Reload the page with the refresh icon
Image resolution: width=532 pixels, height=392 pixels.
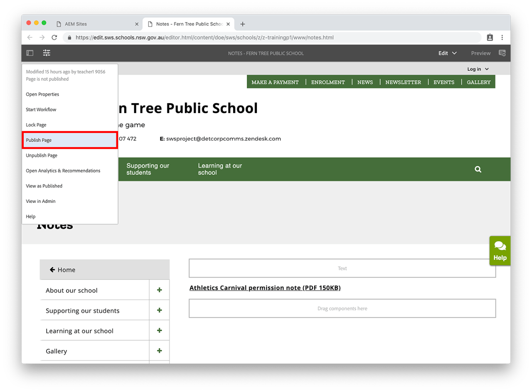coord(54,37)
